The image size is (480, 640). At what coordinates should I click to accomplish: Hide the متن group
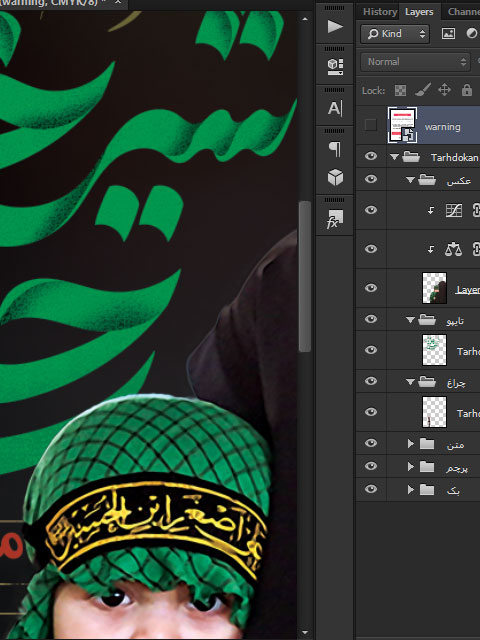tap(371, 443)
